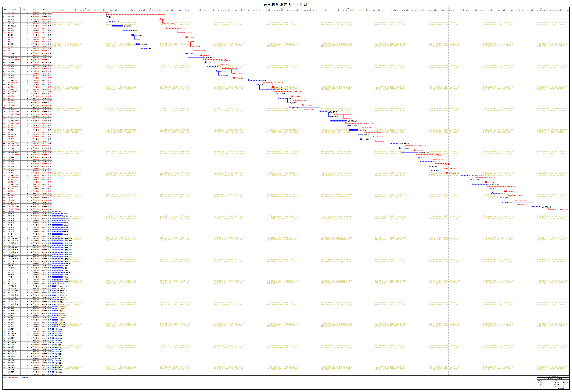The image size is (572, 392).
Task: Select the blue 回填土1 Gantt bar
Action: tap(143, 49)
